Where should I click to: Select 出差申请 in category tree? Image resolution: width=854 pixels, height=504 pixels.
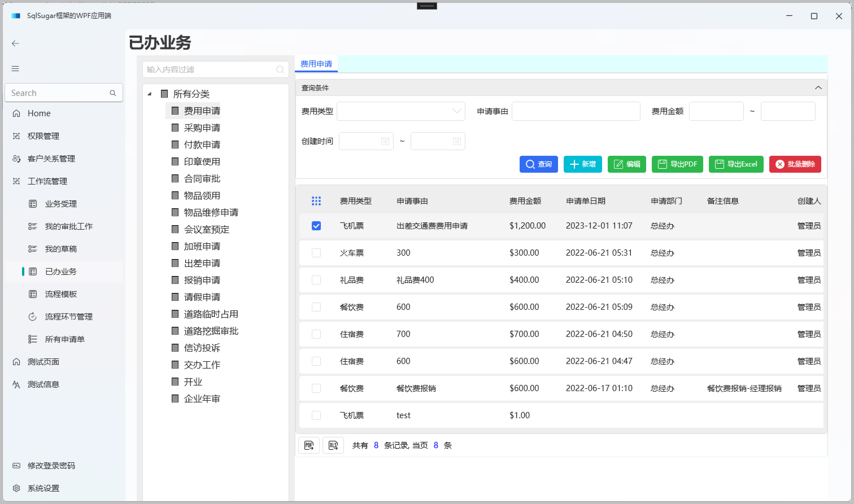pyautogui.click(x=202, y=263)
